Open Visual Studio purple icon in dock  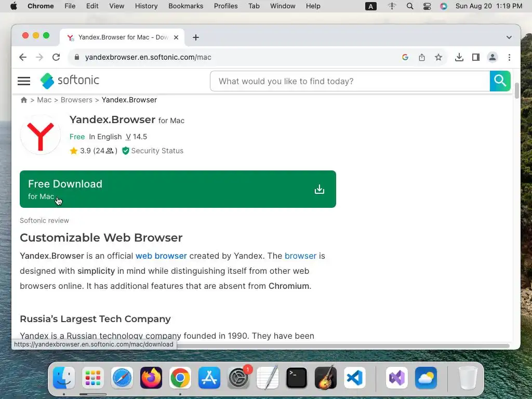tap(396, 378)
